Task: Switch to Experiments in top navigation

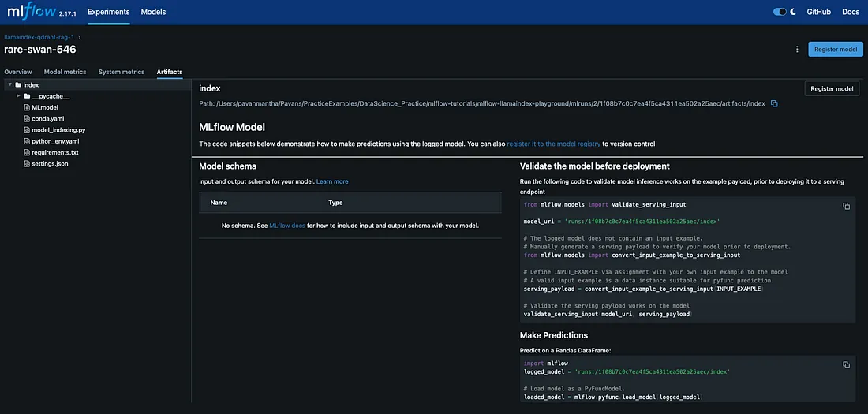Action: pyautogui.click(x=109, y=12)
